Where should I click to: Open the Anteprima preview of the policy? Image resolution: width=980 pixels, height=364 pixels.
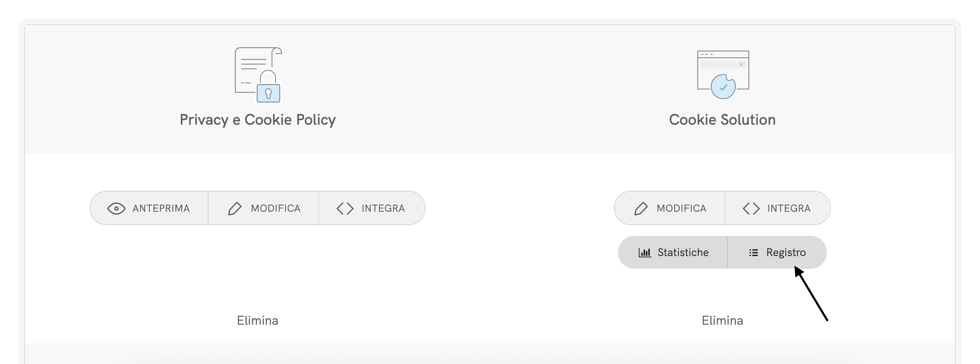[x=150, y=208]
